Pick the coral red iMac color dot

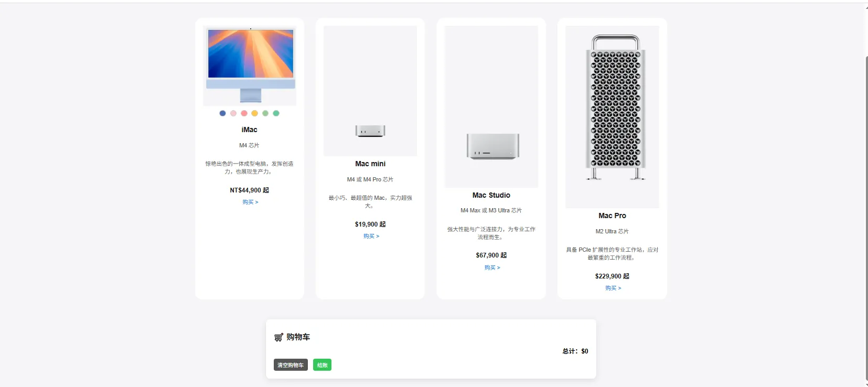click(244, 113)
